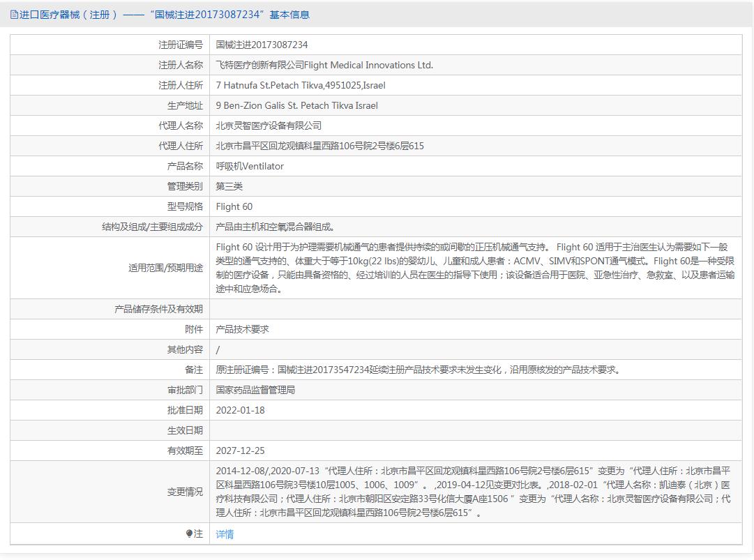
Task: Click the 注册人住所 label
Action: [181, 85]
